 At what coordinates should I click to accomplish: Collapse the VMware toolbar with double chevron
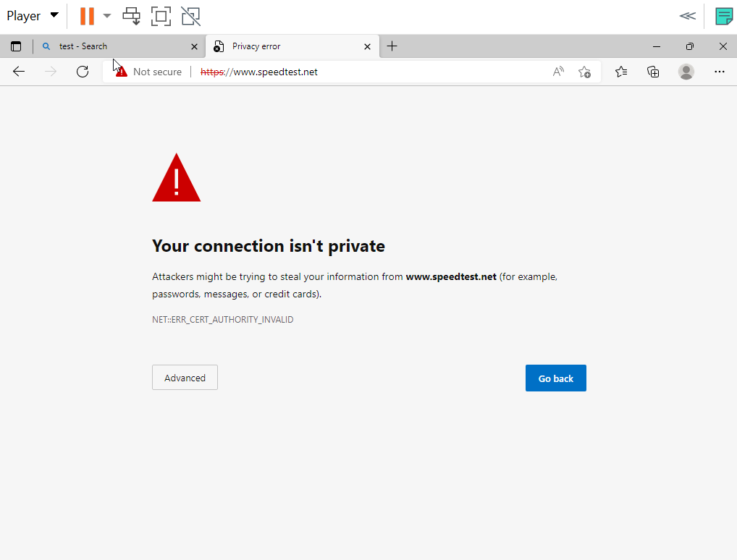[x=687, y=16]
